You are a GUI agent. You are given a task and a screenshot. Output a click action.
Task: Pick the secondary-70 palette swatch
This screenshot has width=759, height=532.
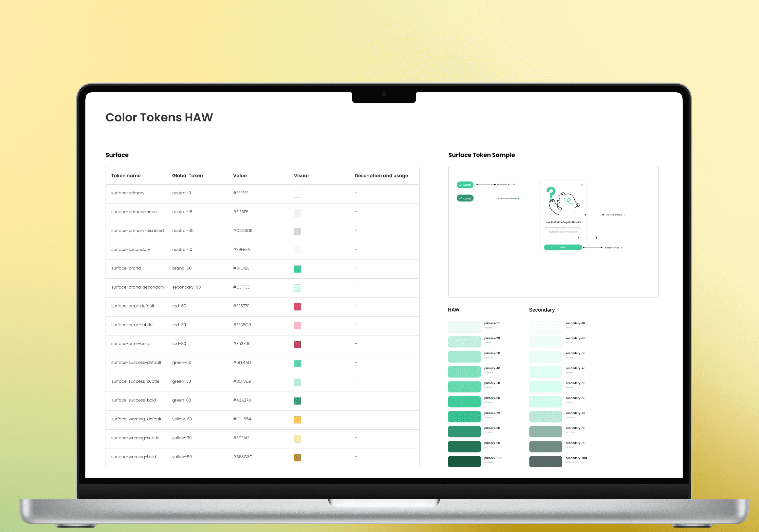pos(545,416)
